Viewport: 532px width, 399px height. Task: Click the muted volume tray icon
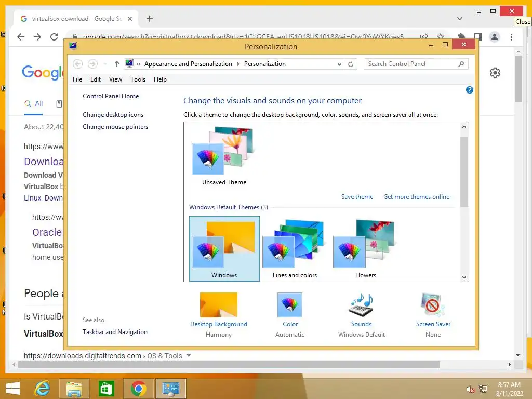(470, 389)
